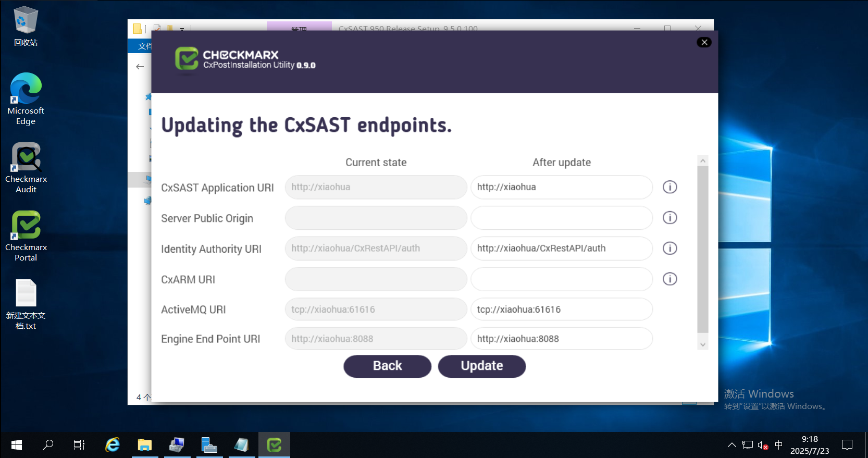Click info icon for Server Public Origin
Screen dimensions: 868x458
point(669,218)
